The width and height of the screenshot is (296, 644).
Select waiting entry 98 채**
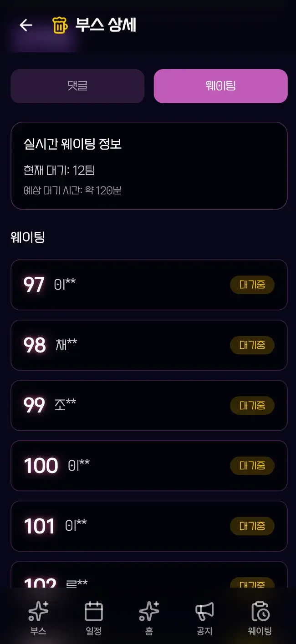pos(137,345)
